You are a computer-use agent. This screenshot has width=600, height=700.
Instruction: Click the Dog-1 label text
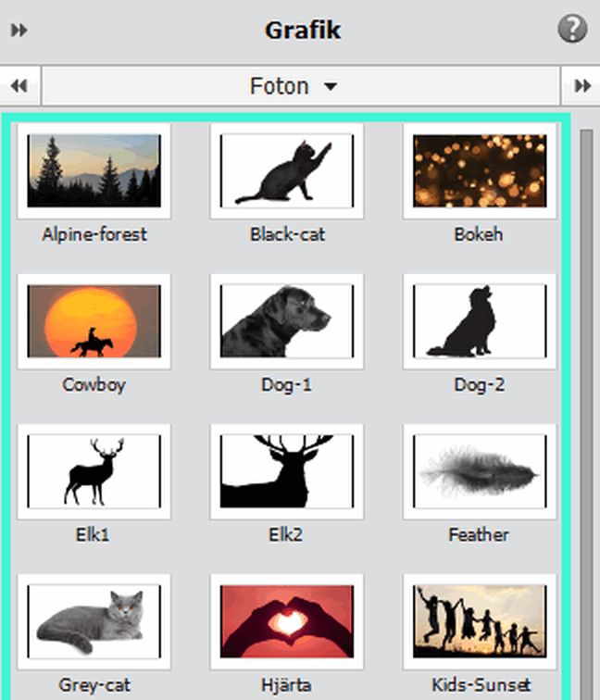(286, 385)
